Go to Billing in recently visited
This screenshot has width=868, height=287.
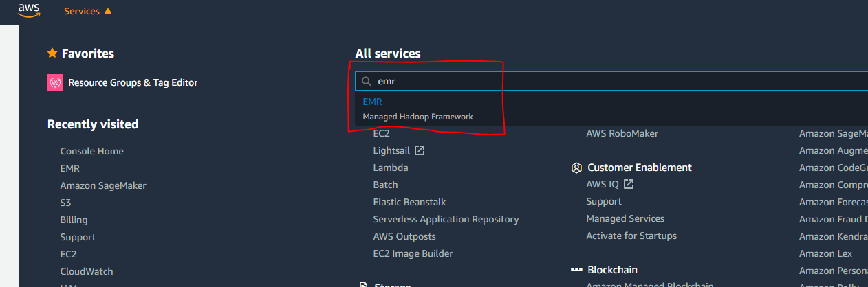tap(74, 220)
